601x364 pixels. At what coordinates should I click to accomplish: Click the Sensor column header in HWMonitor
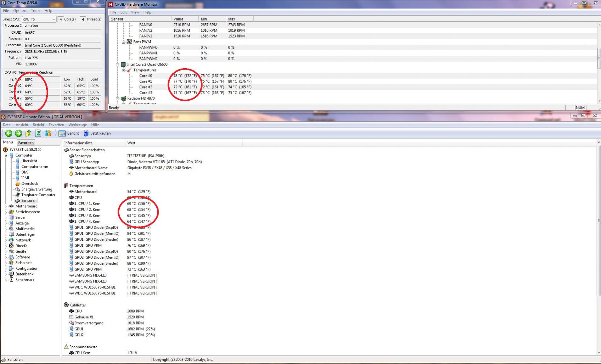(140, 19)
